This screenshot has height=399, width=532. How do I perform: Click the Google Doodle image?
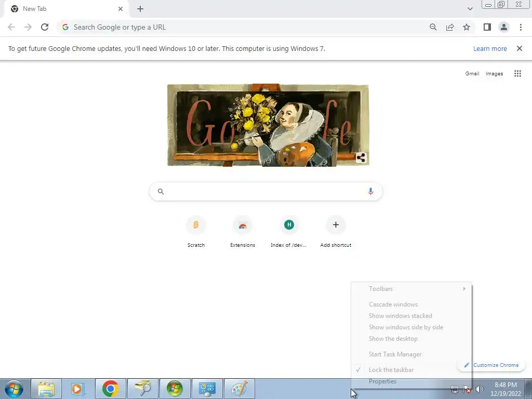(268, 125)
